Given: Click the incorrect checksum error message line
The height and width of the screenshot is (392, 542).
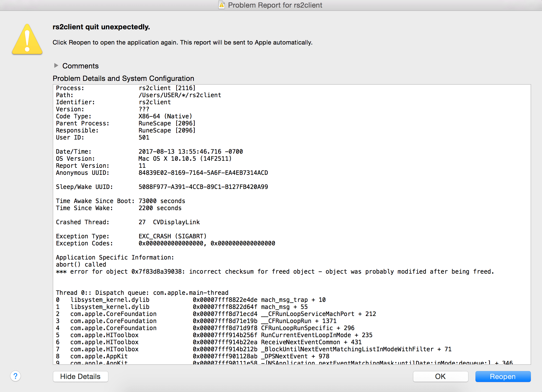Looking at the screenshot, I should [x=275, y=271].
